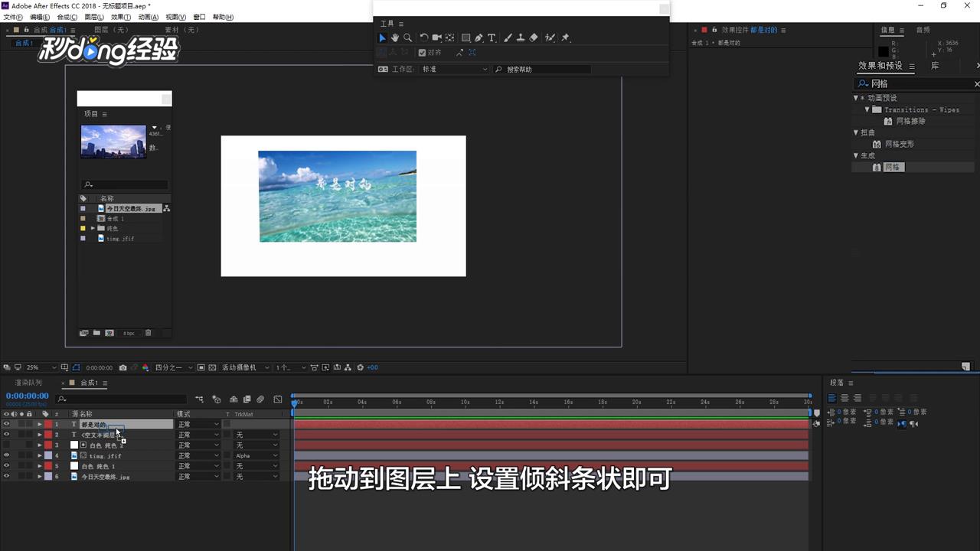
Task: Show layer 3 白色 纯色 2 visibility
Action: (7, 445)
